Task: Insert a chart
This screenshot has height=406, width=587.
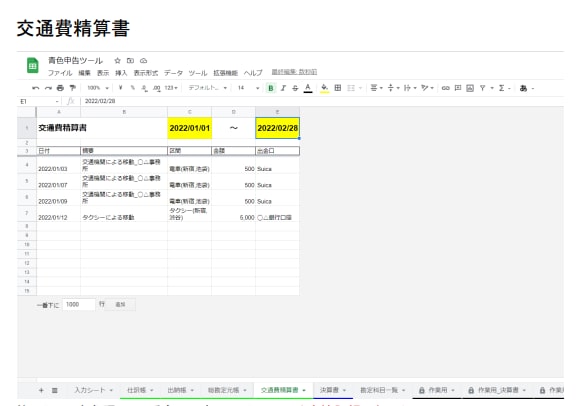Action: pos(470,88)
